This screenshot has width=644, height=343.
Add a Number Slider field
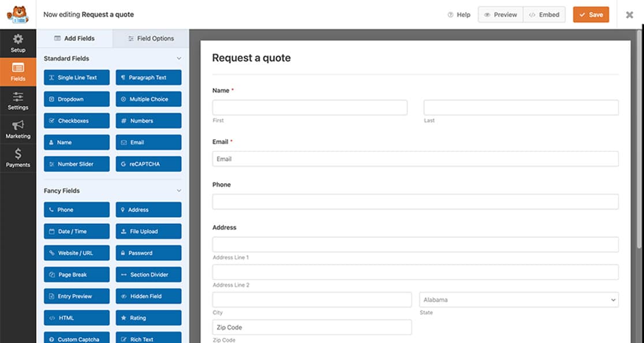click(x=77, y=164)
